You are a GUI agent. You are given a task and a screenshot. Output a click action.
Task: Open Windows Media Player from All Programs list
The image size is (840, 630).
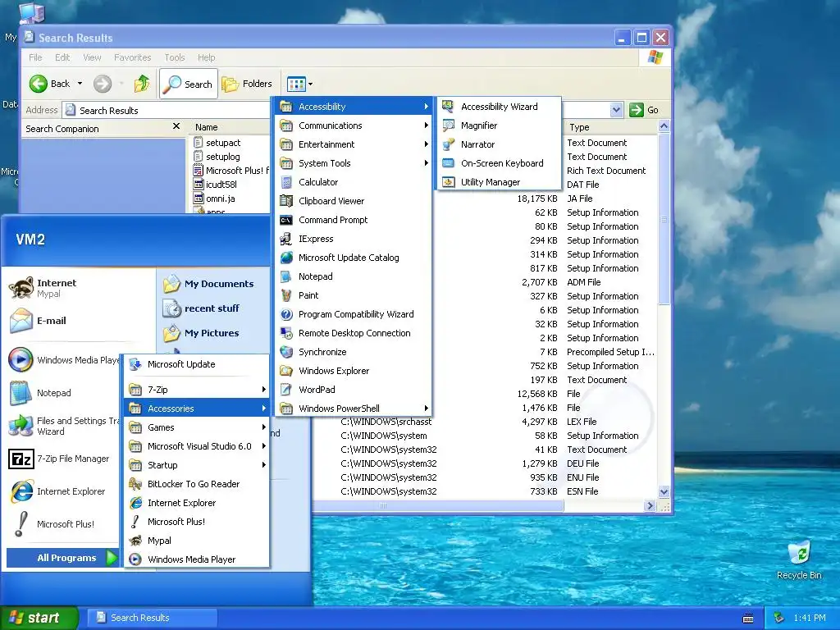[x=197, y=559]
